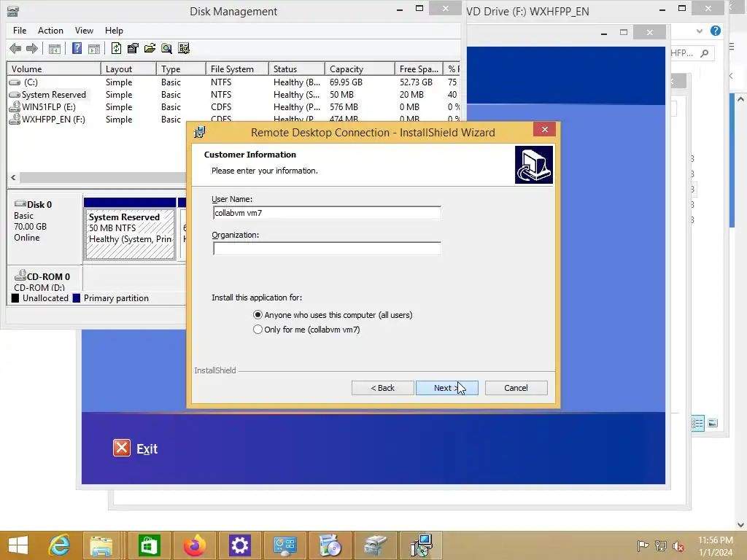Click the muted volume icon in system tray

(678, 545)
